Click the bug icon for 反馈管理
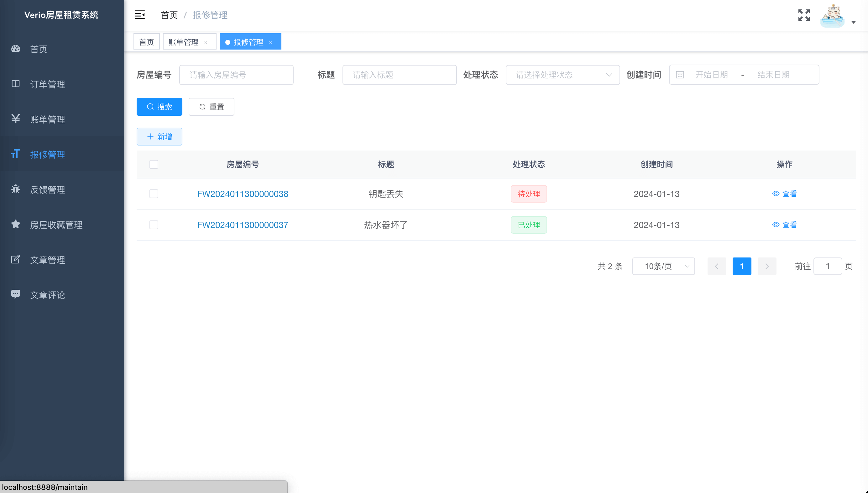This screenshot has height=493, width=868. (16, 189)
